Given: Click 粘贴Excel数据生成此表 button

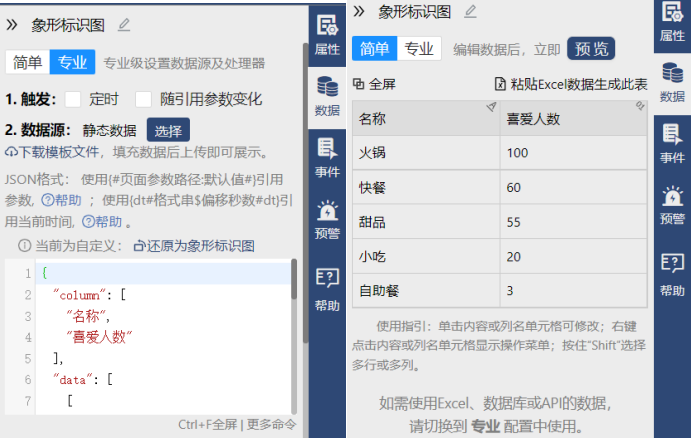Looking at the screenshot, I should [x=571, y=84].
